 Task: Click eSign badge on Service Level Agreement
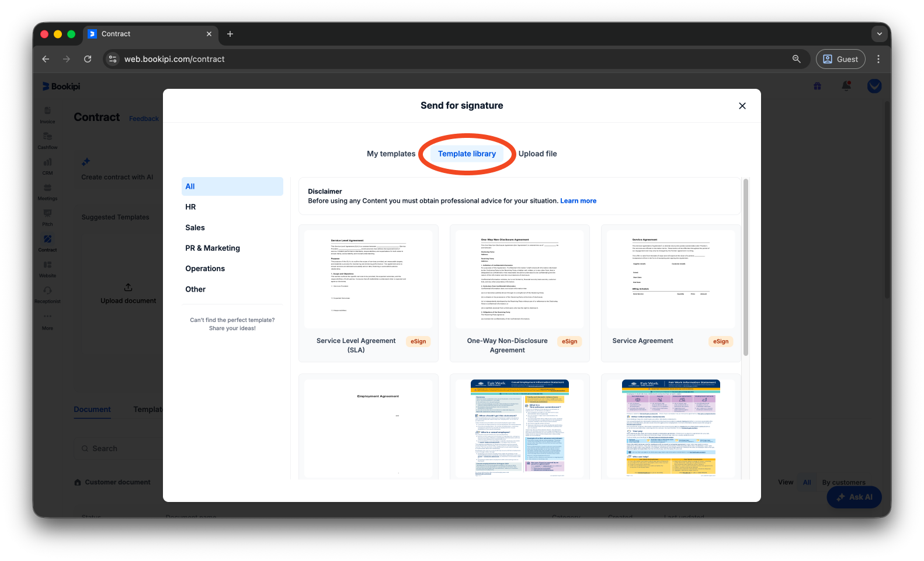[x=418, y=341]
